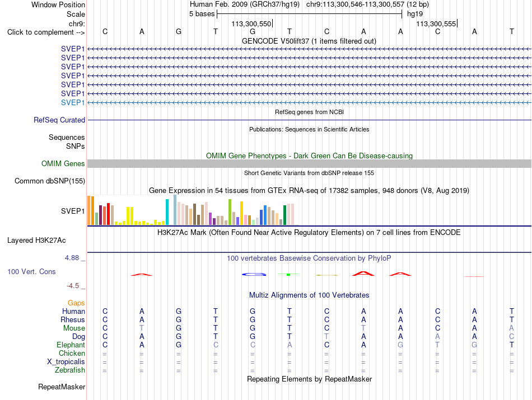Click the blue G PhyloP conservation glyph
Screen dimensions: 532x400
(x=254, y=274)
